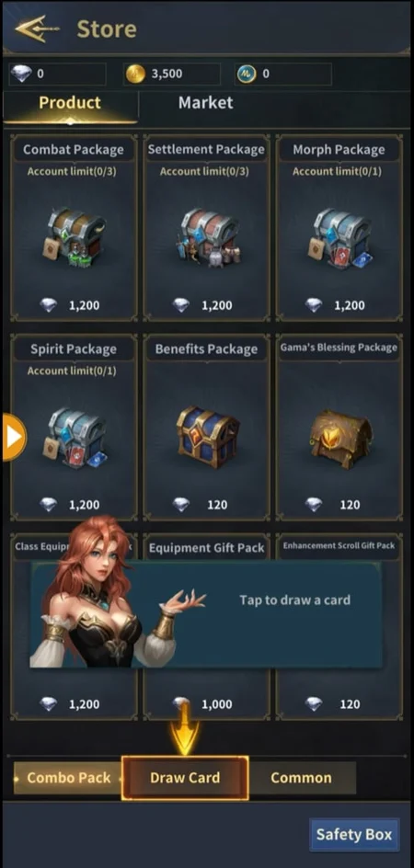The image size is (414, 868).
Task: Select the Enhancement Scroll Gift Pack card
Action: click(x=339, y=627)
